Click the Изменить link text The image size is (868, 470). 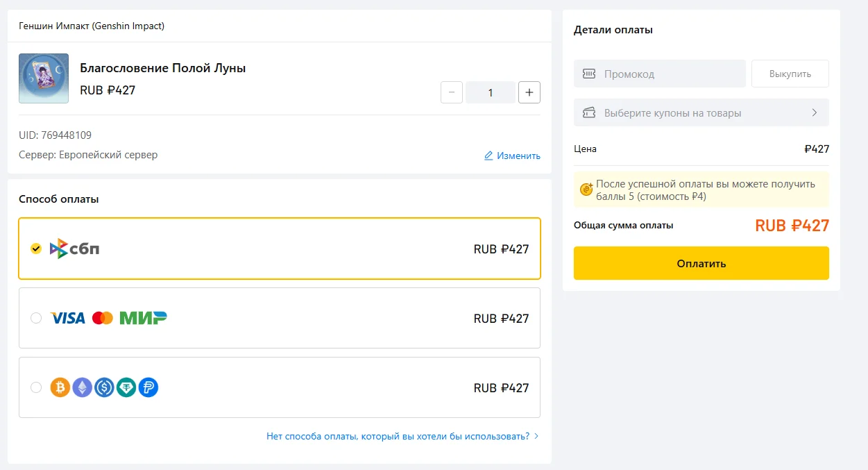tap(518, 156)
